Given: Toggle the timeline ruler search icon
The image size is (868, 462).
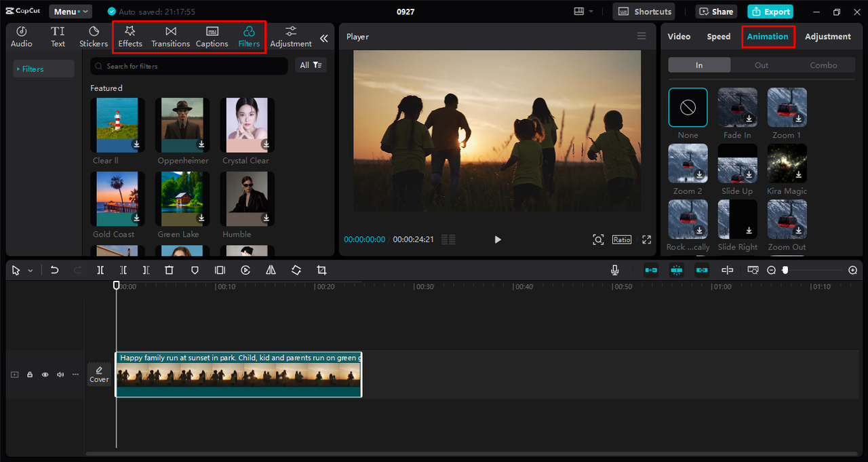Looking at the screenshot, I should pyautogui.click(x=753, y=270).
